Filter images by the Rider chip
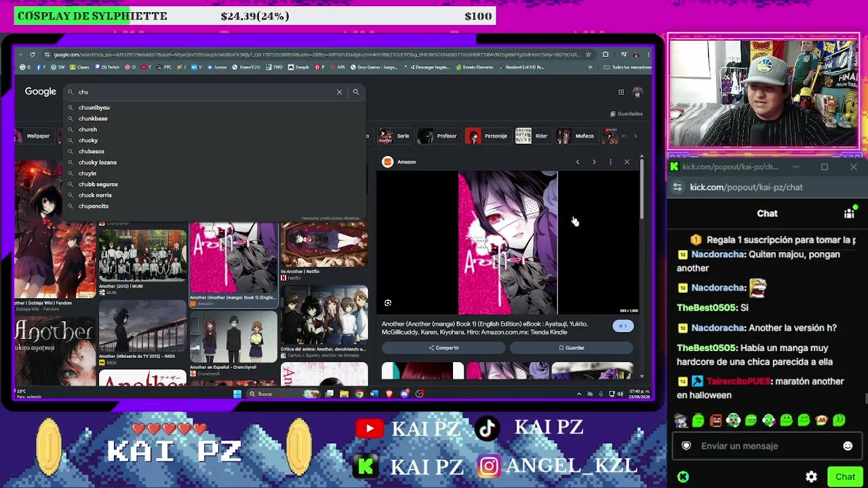The height and width of the screenshot is (488, 868). pyautogui.click(x=532, y=136)
